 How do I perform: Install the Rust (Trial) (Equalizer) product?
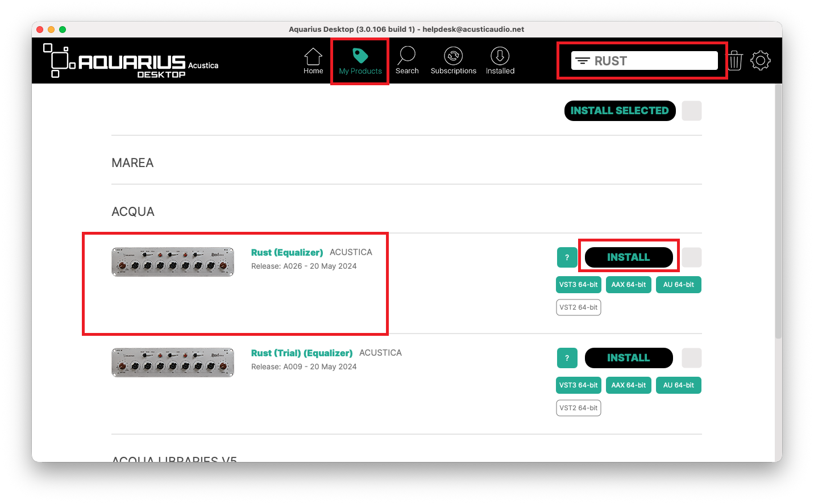point(629,358)
